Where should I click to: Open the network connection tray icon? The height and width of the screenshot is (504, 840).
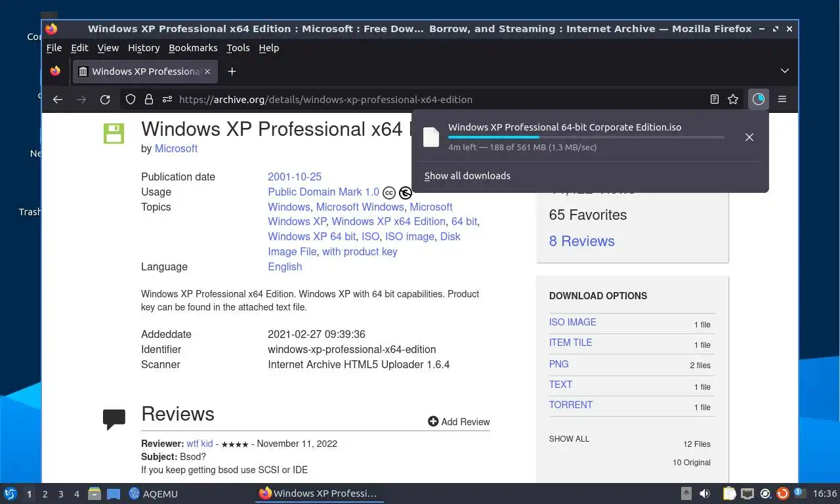(x=747, y=493)
